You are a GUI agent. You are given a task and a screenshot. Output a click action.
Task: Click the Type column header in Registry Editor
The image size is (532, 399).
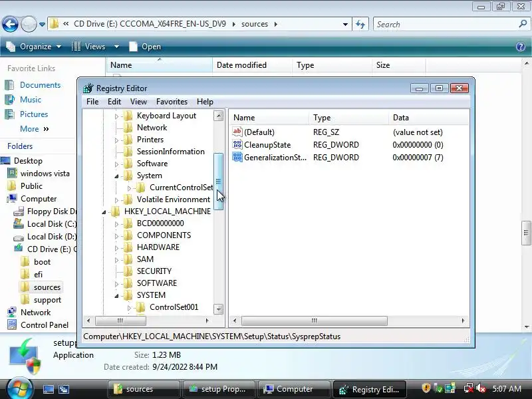pos(348,118)
